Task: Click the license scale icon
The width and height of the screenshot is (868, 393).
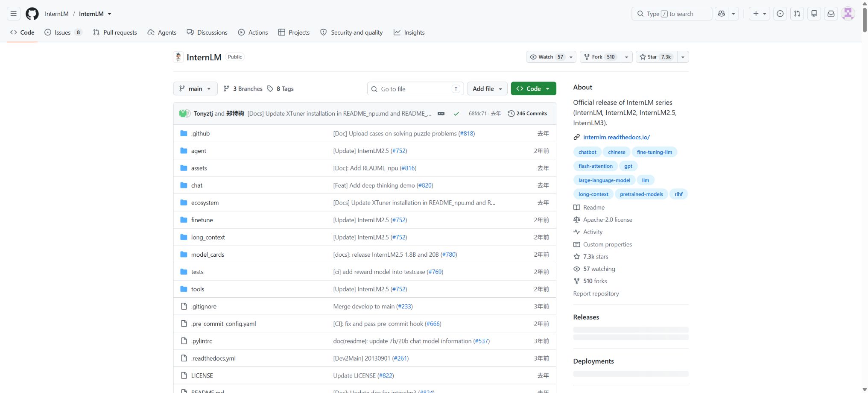Action: pos(576,220)
